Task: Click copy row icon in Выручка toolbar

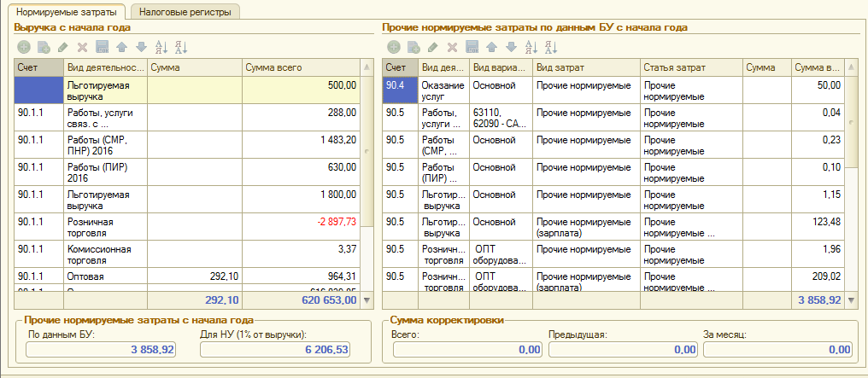Action: 43,46
